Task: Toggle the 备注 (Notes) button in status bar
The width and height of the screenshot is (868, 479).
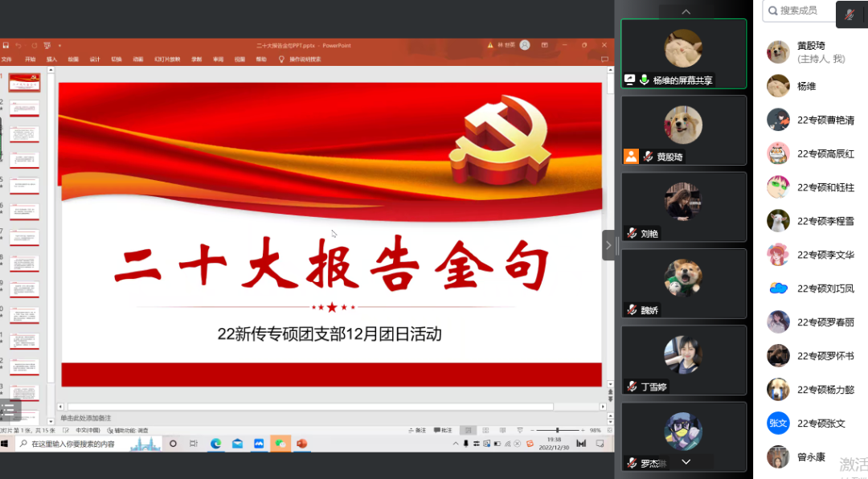Action: point(417,430)
